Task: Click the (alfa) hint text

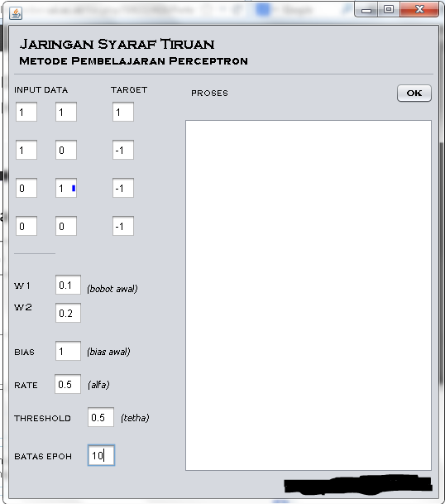Action: (98, 385)
